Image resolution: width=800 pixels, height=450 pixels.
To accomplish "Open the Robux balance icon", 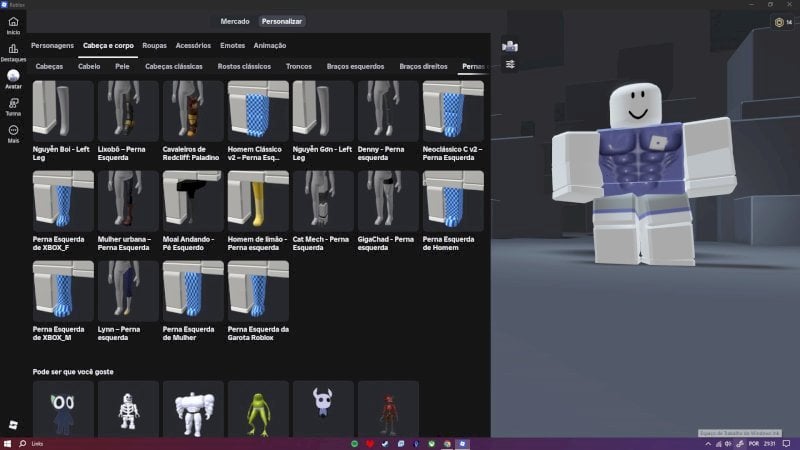I will coord(779,22).
